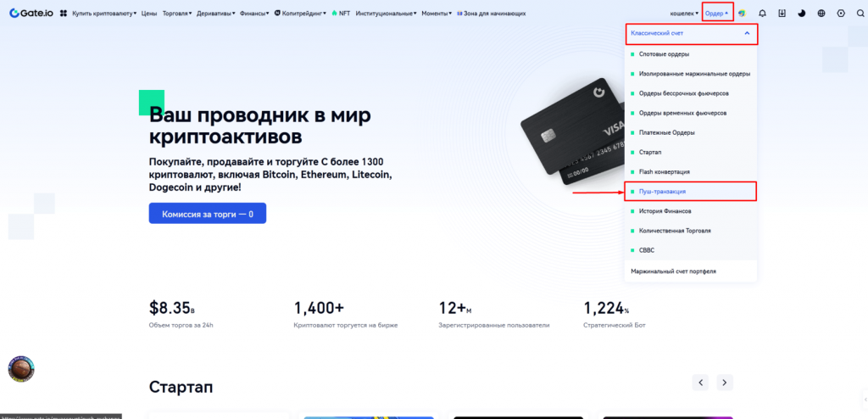Open the user profile avatar

(x=742, y=14)
